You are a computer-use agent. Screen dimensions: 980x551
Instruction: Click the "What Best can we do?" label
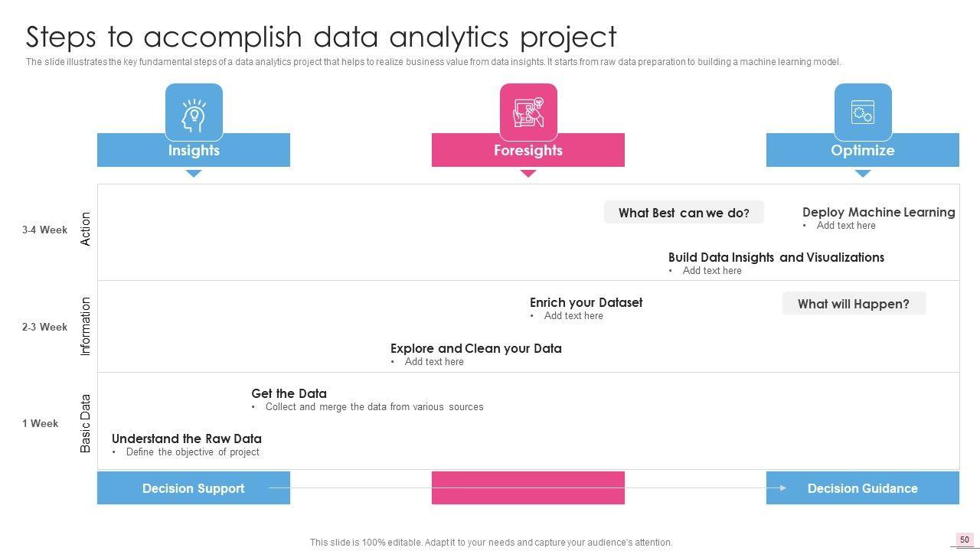pos(684,213)
